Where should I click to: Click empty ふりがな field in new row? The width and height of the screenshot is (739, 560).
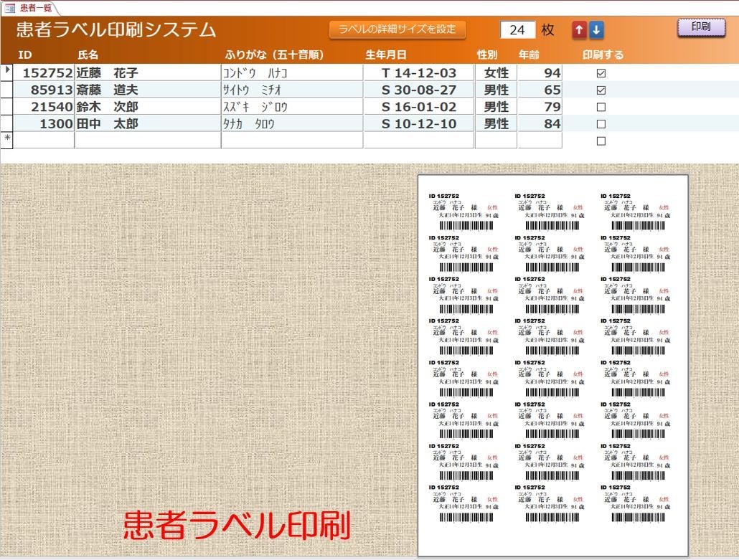(292, 141)
